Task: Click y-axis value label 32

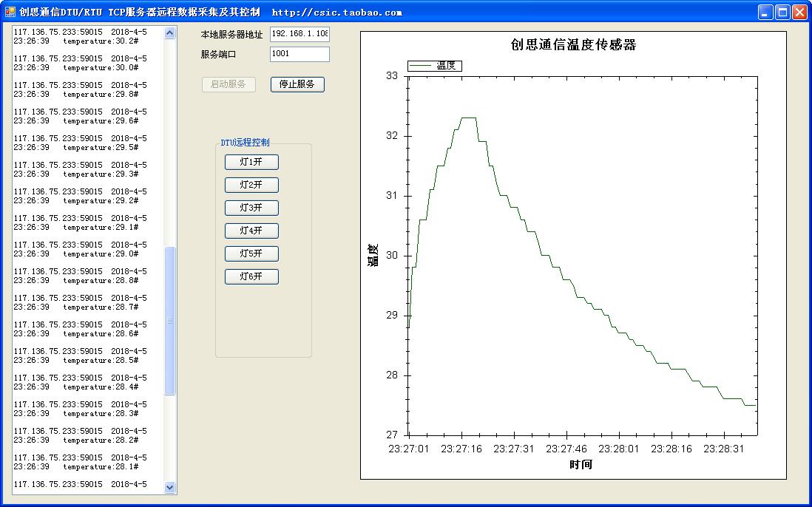Action: (392, 136)
